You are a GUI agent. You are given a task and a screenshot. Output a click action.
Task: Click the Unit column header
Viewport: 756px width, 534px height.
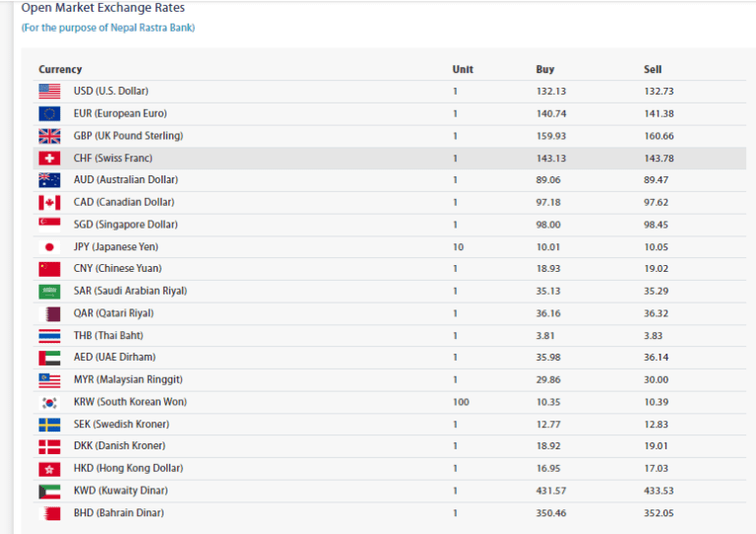[x=463, y=69]
